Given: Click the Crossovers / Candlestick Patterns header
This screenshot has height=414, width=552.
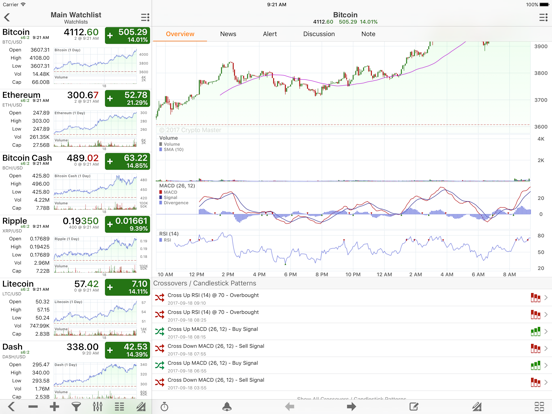Looking at the screenshot, I should [x=205, y=283].
